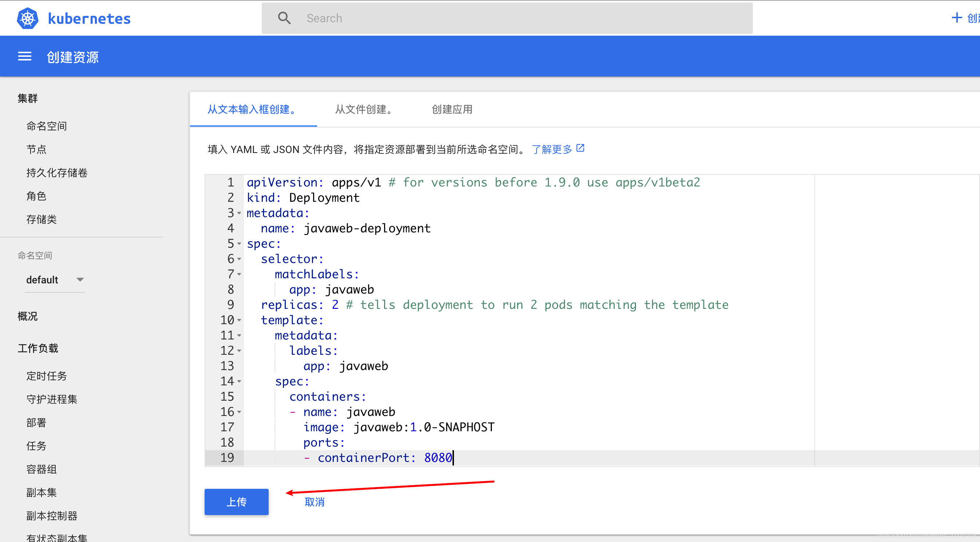Screen dimensions: 980x542
Task: Switch to the 从文件创建 tab
Action: (364, 110)
